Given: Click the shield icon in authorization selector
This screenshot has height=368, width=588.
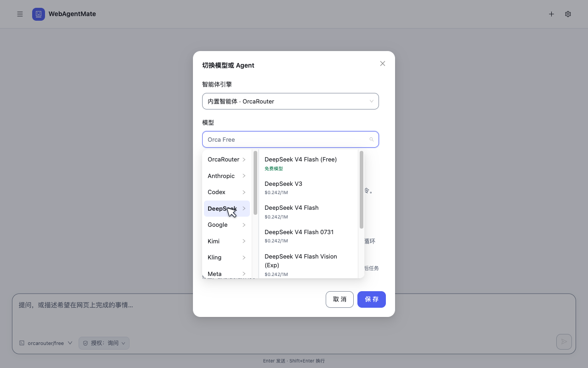Looking at the screenshot, I should [85, 343].
